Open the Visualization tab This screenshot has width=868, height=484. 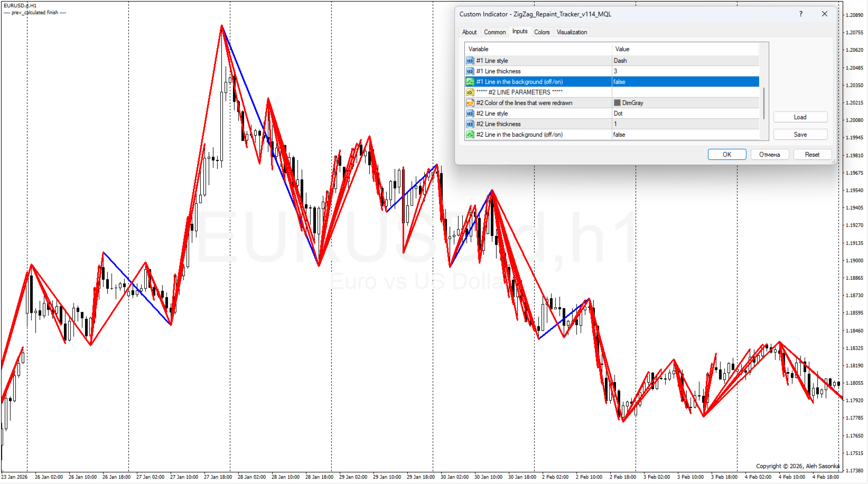point(572,32)
